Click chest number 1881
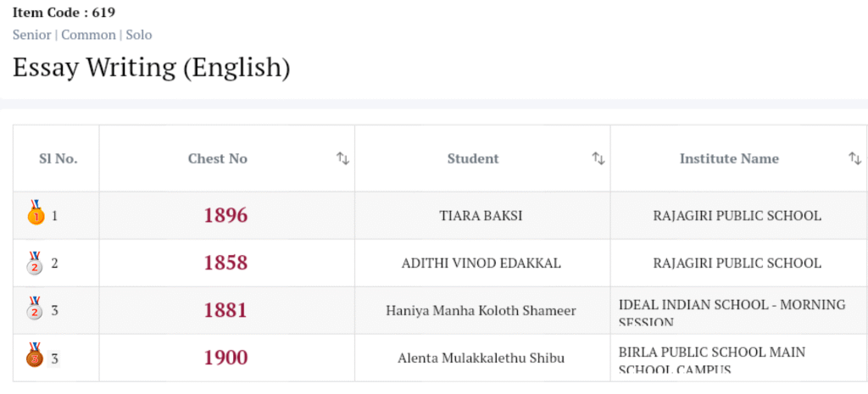 click(x=225, y=310)
